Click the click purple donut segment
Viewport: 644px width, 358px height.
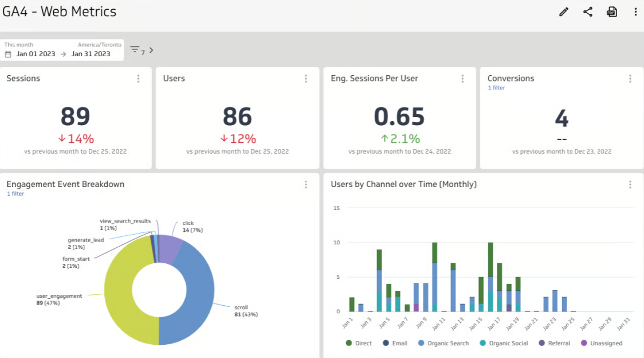pyautogui.click(x=169, y=248)
